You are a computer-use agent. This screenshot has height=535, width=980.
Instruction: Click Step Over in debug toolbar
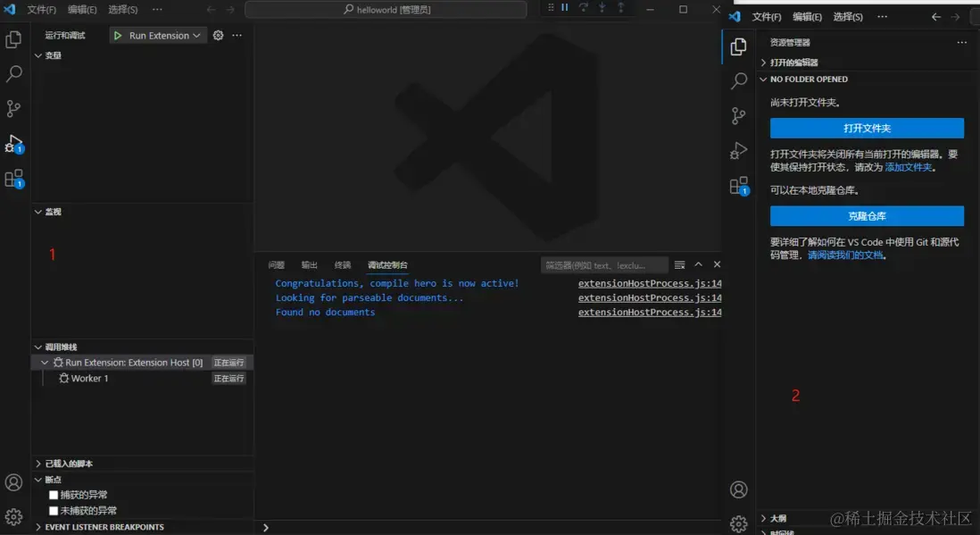[583, 7]
